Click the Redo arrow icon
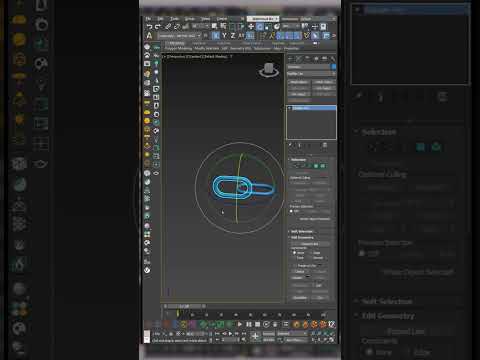Screen dimensions: 480x360 tap(158, 27)
